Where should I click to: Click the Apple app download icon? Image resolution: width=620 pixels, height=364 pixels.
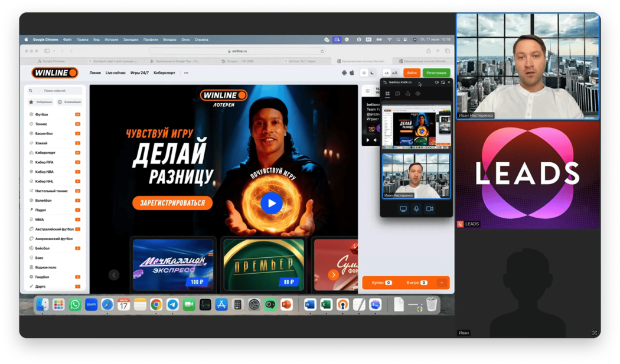click(x=351, y=73)
